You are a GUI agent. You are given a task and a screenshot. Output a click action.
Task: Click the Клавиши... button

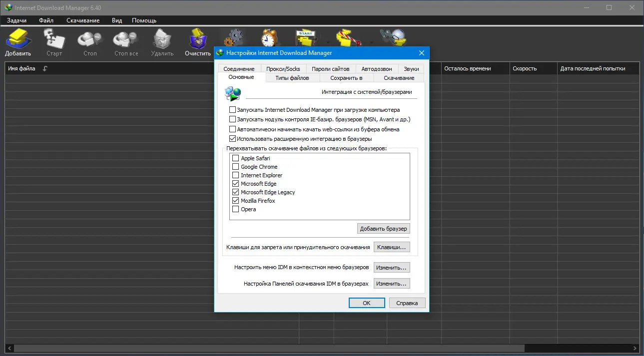tap(392, 247)
